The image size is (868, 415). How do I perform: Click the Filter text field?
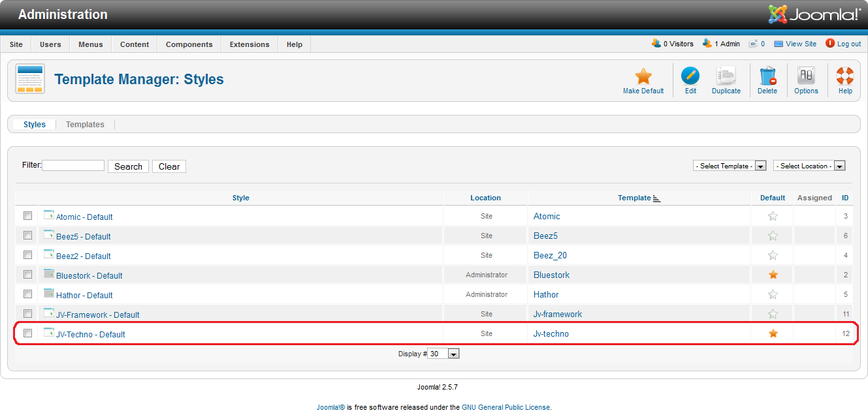pos(73,166)
